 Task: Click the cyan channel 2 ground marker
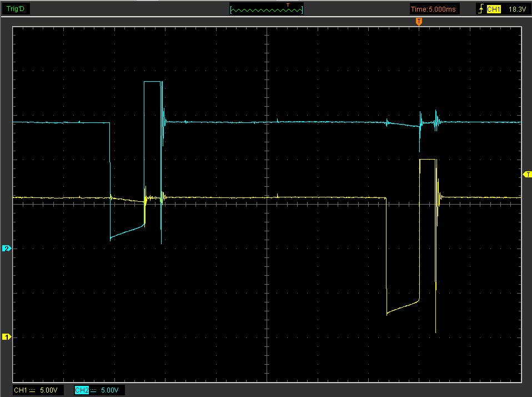tap(7, 248)
